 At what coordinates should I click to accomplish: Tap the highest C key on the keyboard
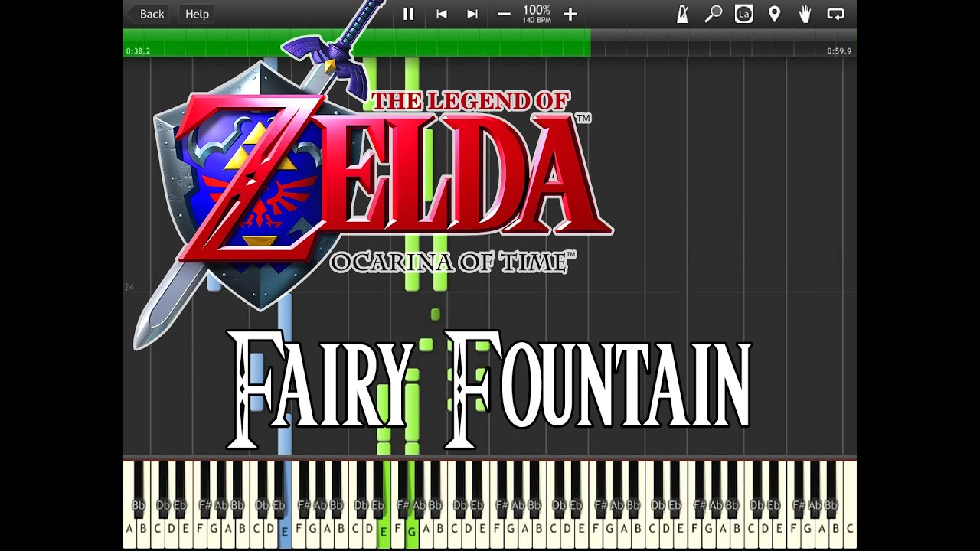click(x=850, y=529)
